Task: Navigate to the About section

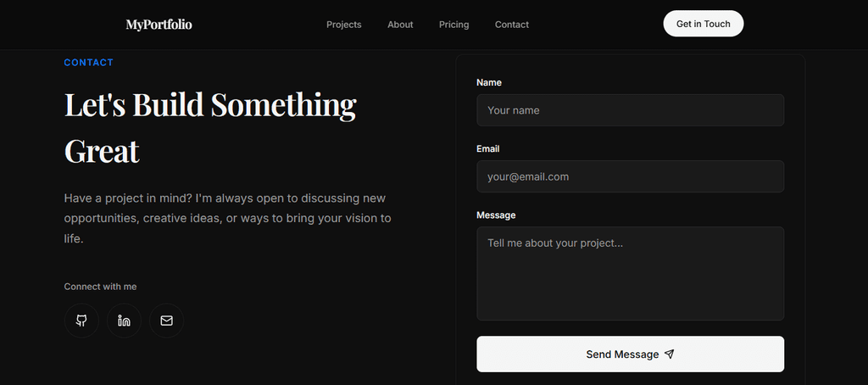Action: point(400,25)
